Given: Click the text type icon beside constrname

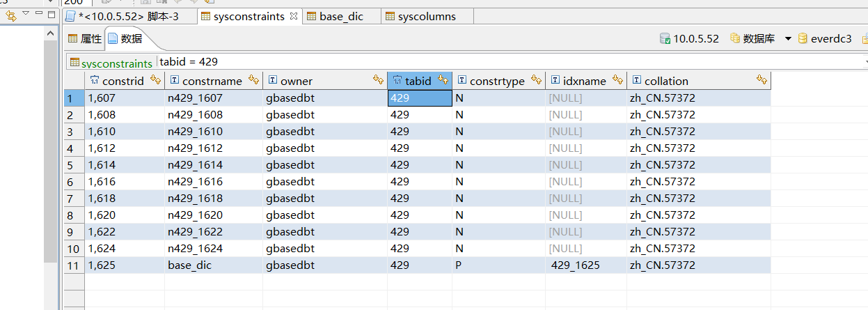Looking at the screenshot, I should click(175, 81).
